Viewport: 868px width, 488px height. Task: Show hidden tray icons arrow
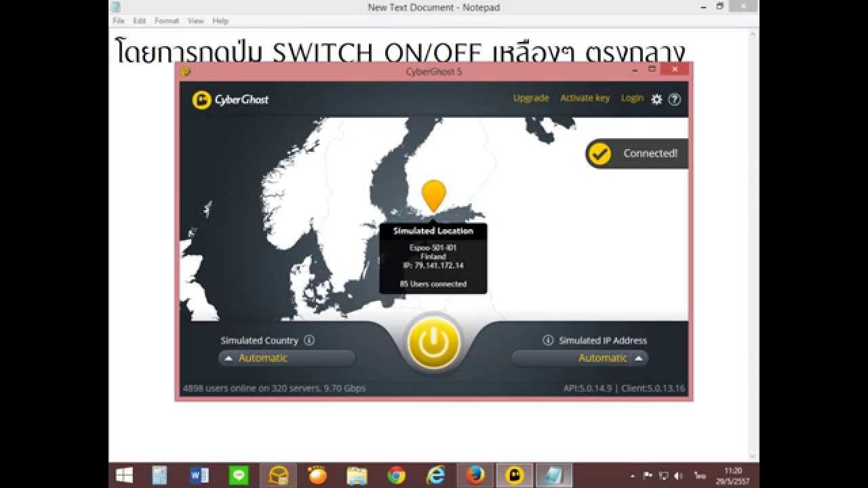(633, 476)
